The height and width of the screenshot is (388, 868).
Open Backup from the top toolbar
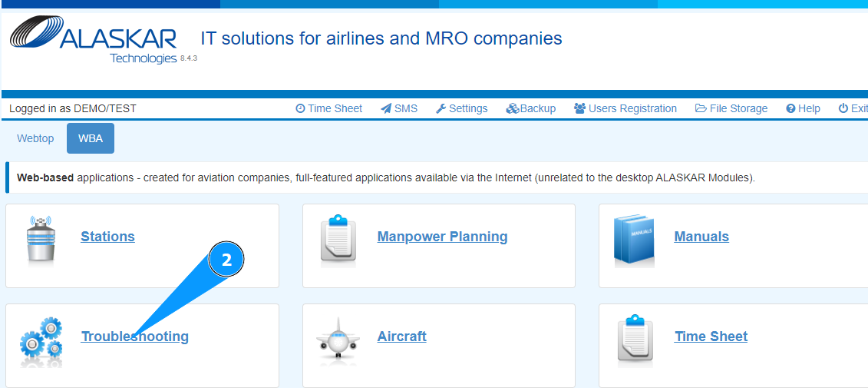click(x=530, y=108)
